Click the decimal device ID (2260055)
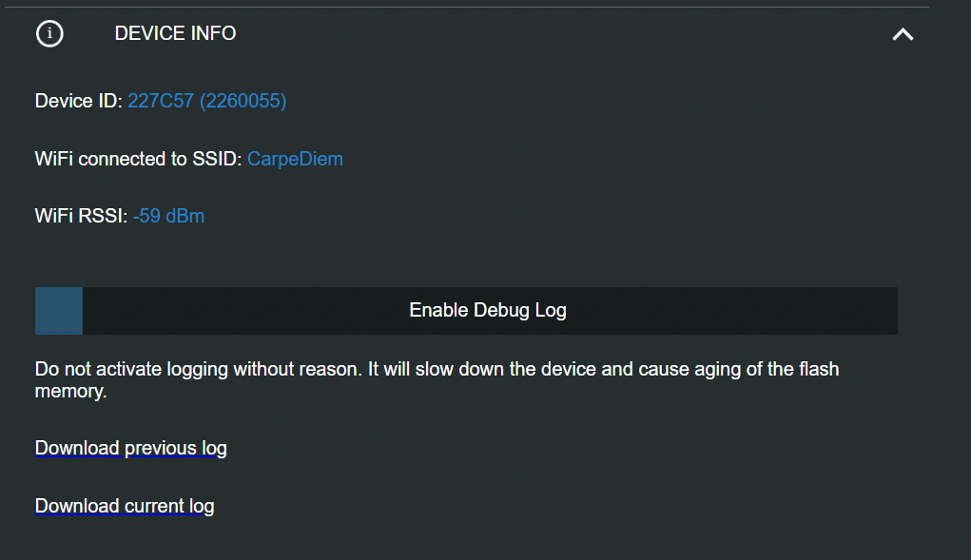Viewport: 971px width, 560px height. pyautogui.click(x=243, y=101)
